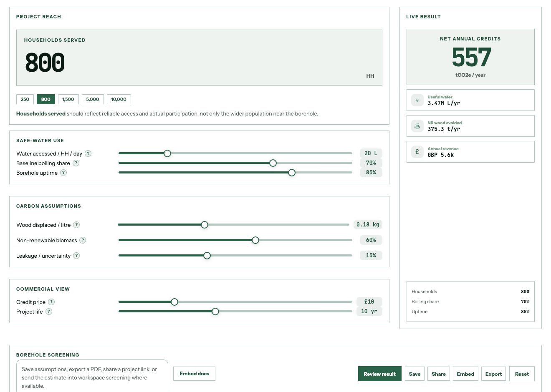
Task: Click the Borehole uptime slider handle
Action: (292, 173)
